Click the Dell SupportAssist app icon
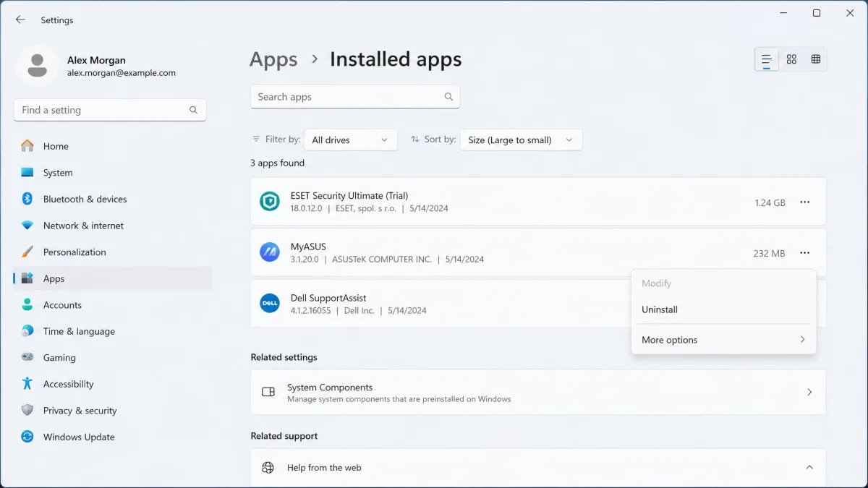 tap(270, 304)
